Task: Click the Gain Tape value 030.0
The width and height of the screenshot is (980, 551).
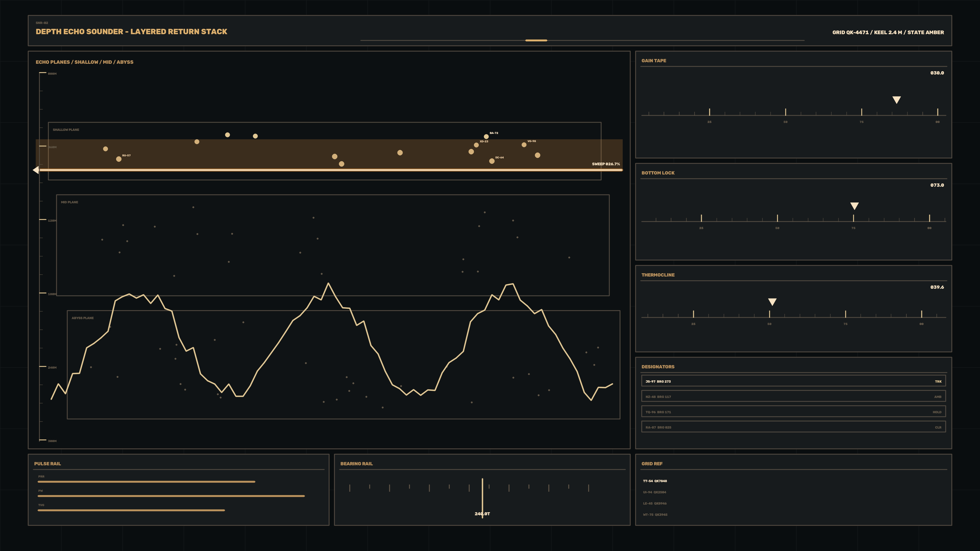Action: click(937, 73)
